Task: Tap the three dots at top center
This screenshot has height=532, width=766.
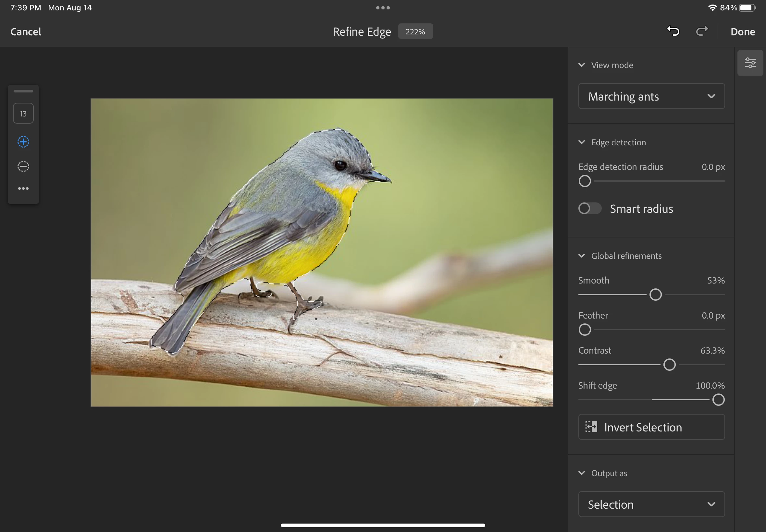Action: pos(383,8)
